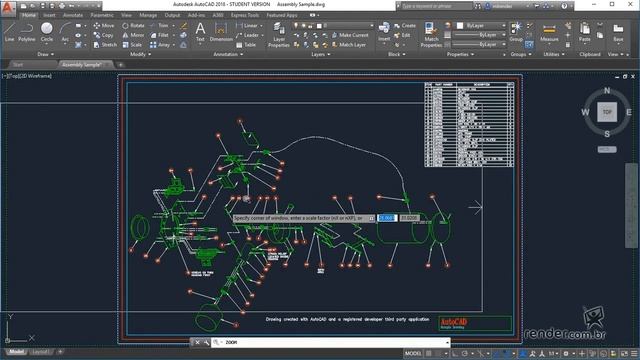Expand the Groups panel
The width and height of the screenshot is (640, 360).
click(x=521, y=54)
